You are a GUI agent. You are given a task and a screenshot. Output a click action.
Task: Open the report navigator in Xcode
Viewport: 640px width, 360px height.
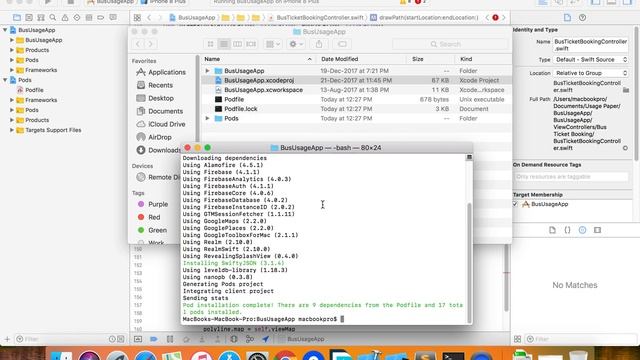(x=113, y=18)
